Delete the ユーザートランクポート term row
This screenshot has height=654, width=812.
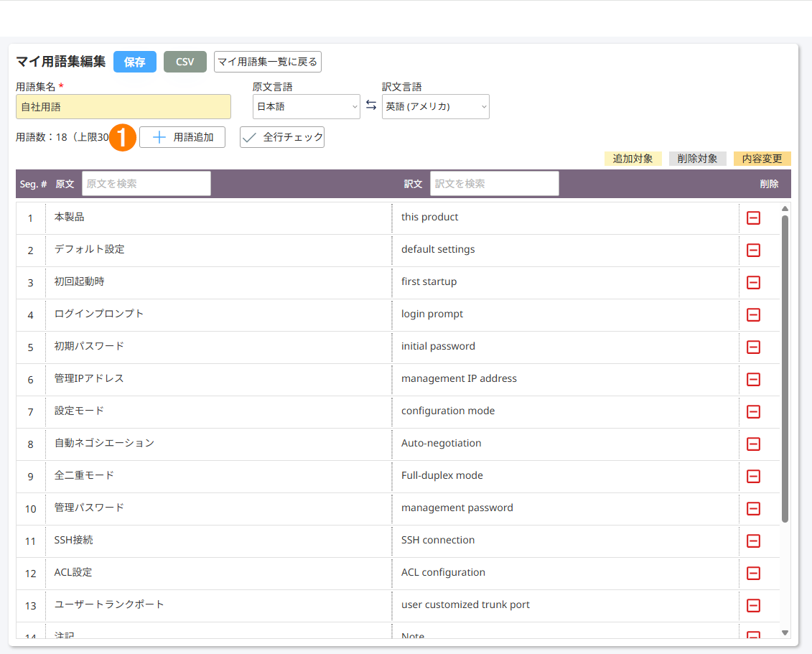tap(753, 605)
